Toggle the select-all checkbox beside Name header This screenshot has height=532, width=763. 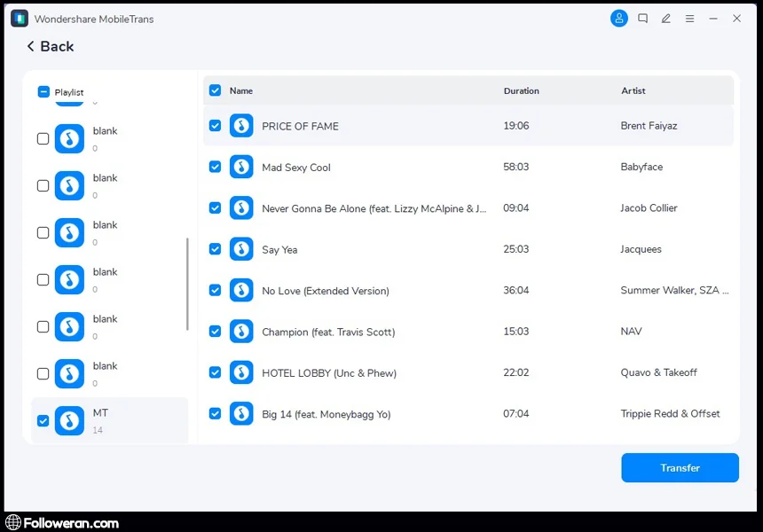click(215, 90)
